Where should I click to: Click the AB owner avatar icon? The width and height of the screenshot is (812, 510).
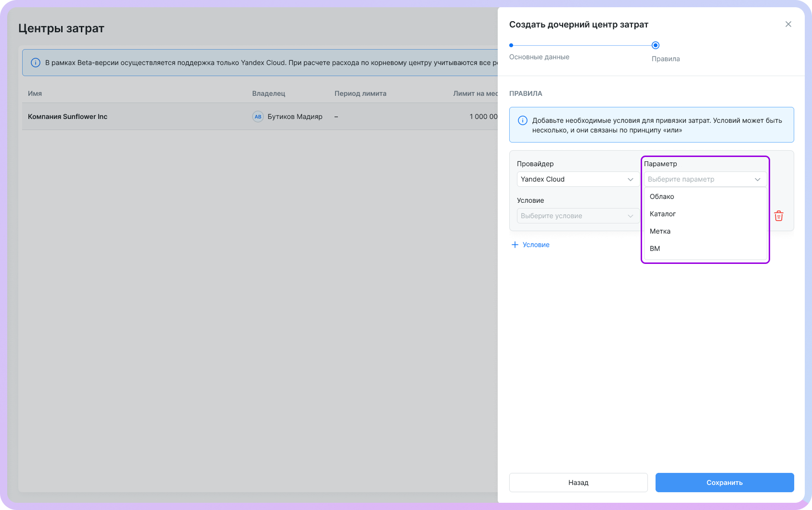[258, 117]
